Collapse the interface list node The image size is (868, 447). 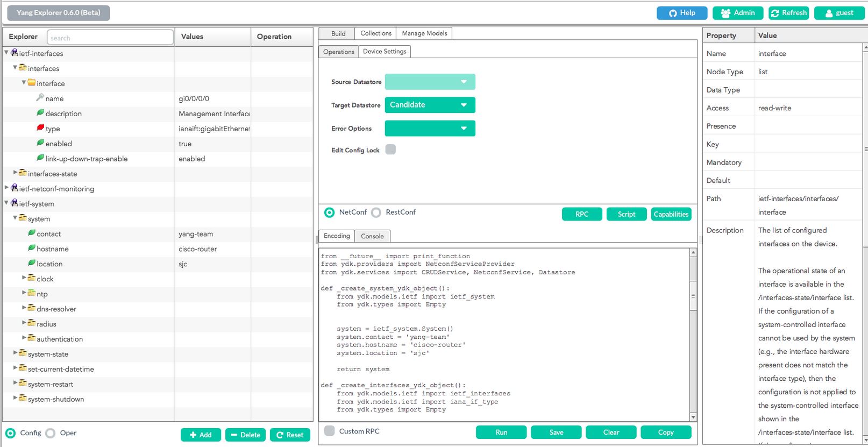pos(24,83)
